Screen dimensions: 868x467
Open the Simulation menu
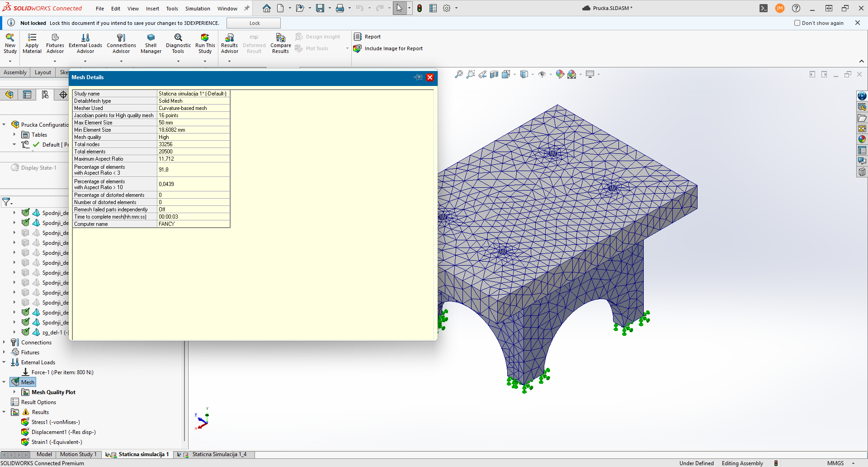tap(198, 9)
